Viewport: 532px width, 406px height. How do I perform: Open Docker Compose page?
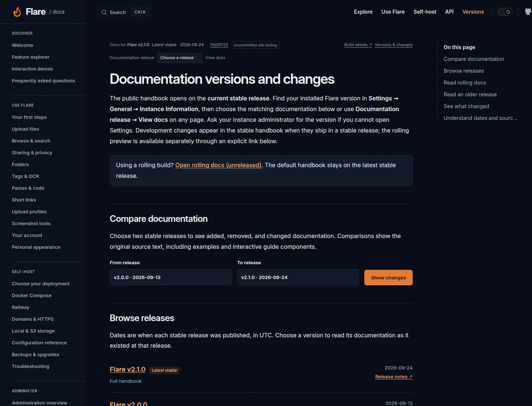(x=32, y=296)
